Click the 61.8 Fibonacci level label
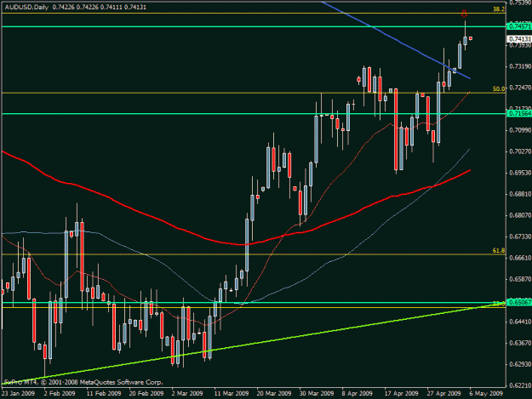This screenshot has width=532, height=399. pos(499,250)
